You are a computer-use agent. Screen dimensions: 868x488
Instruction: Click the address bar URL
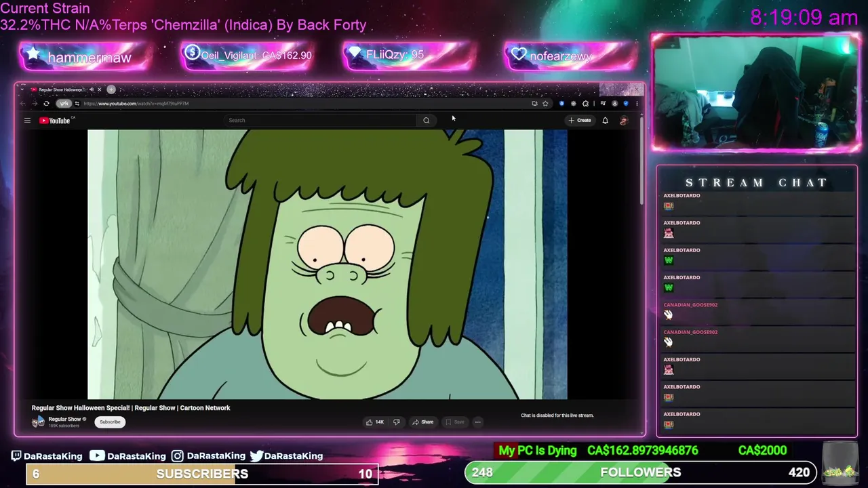coord(136,104)
